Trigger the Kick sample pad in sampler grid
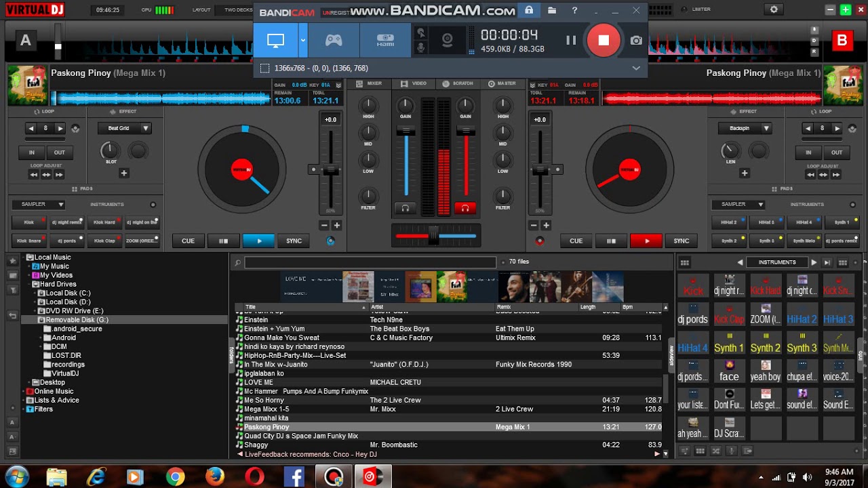 pyautogui.click(x=693, y=285)
